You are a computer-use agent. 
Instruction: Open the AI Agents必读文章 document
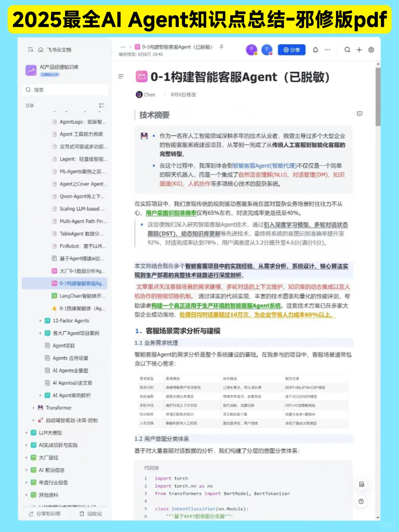(69, 383)
